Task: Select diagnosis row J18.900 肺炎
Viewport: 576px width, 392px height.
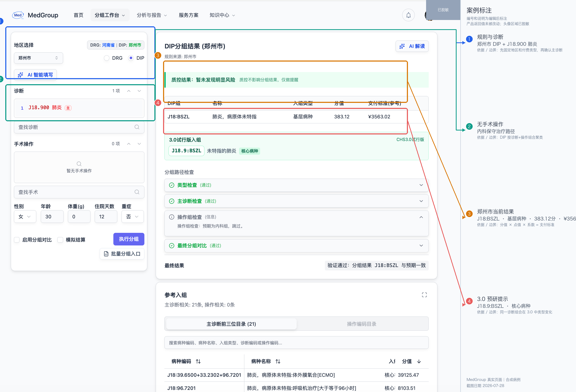Action: 79,108
